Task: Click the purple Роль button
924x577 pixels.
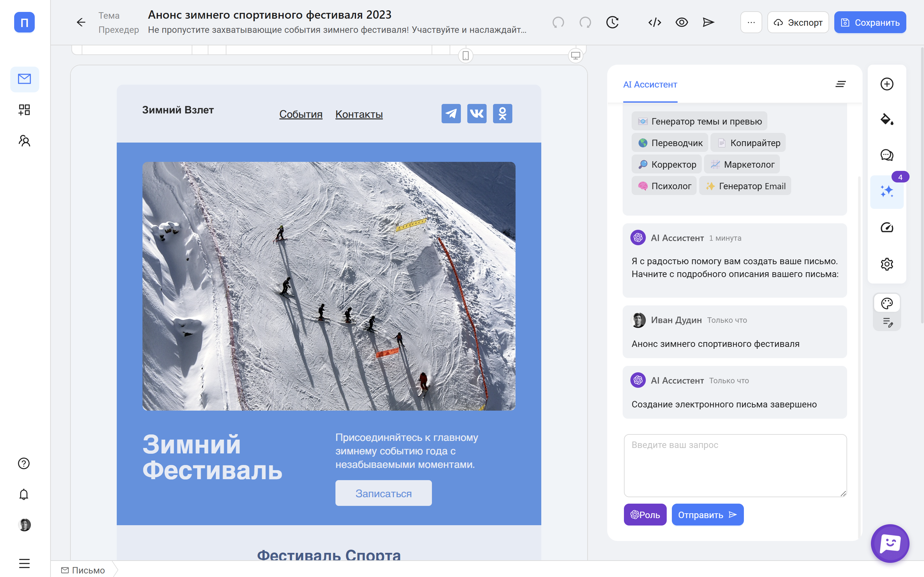Action: [645, 515]
